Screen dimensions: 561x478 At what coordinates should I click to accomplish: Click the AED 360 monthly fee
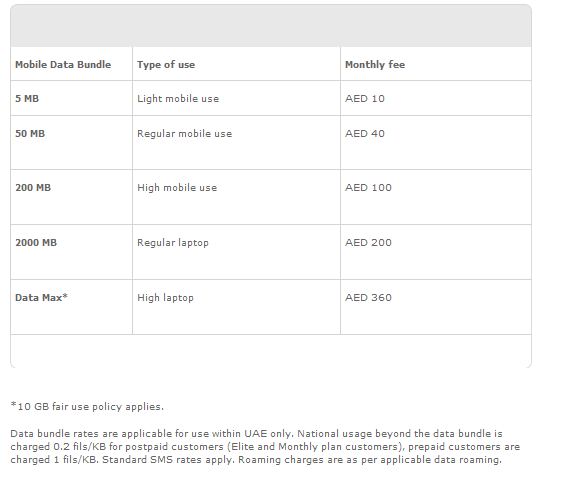click(368, 297)
